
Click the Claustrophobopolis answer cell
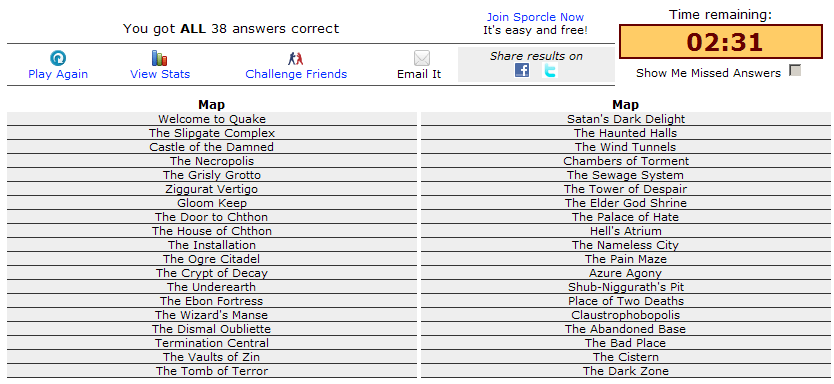[626, 315]
